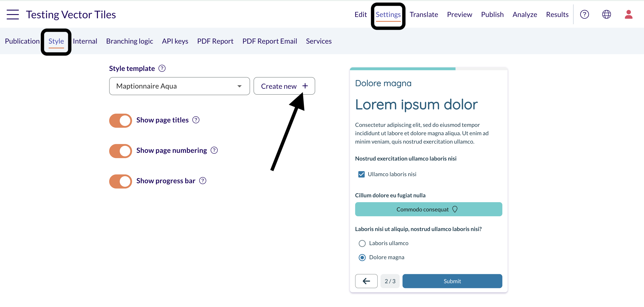Click the Dolore magna page title
644x307 pixels.
383,83
